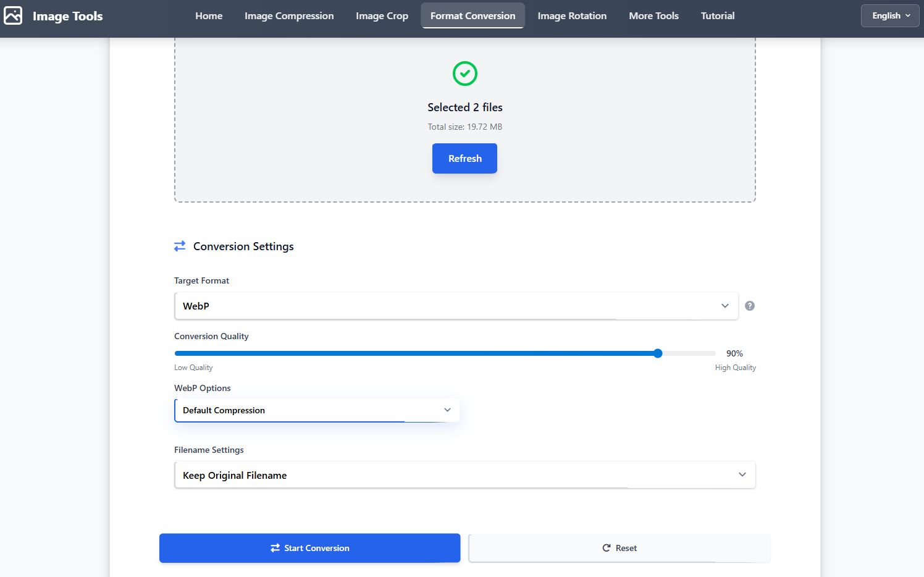The image size is (924, 577).
Task: Open the Keep Original Filename dropdown
Action: [465, 475]
